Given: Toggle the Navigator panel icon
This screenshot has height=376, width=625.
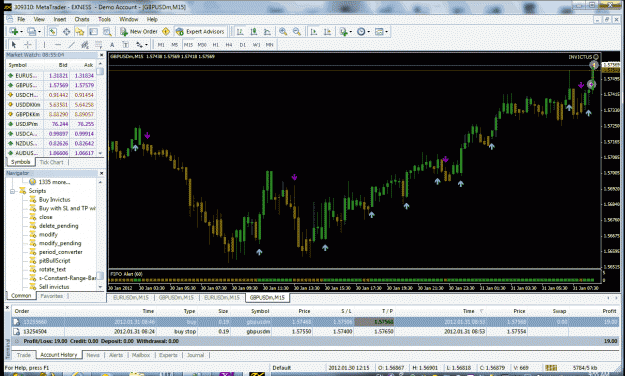Looking at the screenshot, I should (80, 31).
